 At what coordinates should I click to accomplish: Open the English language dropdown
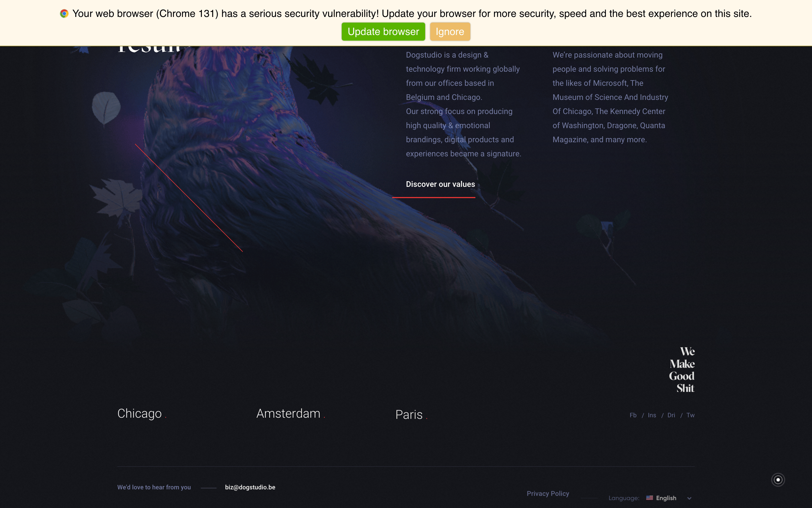click(x=669, y=498)
